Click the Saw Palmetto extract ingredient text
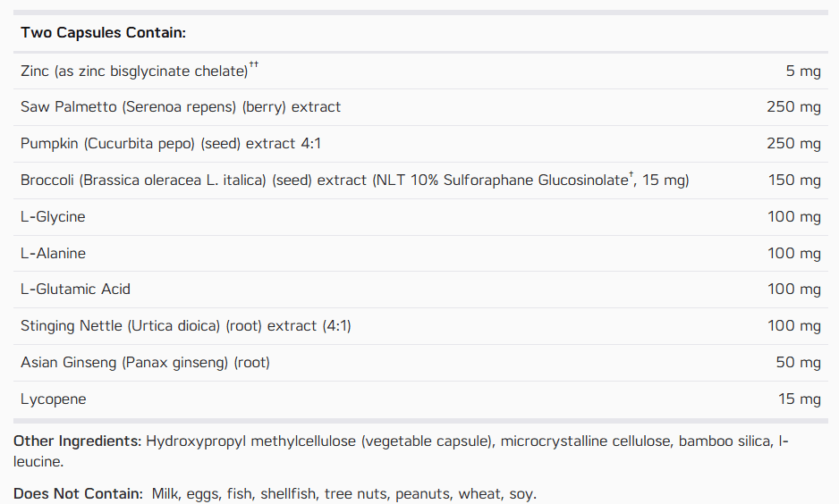The width and height of the screenshot is (839, 504). coord(181,107)
